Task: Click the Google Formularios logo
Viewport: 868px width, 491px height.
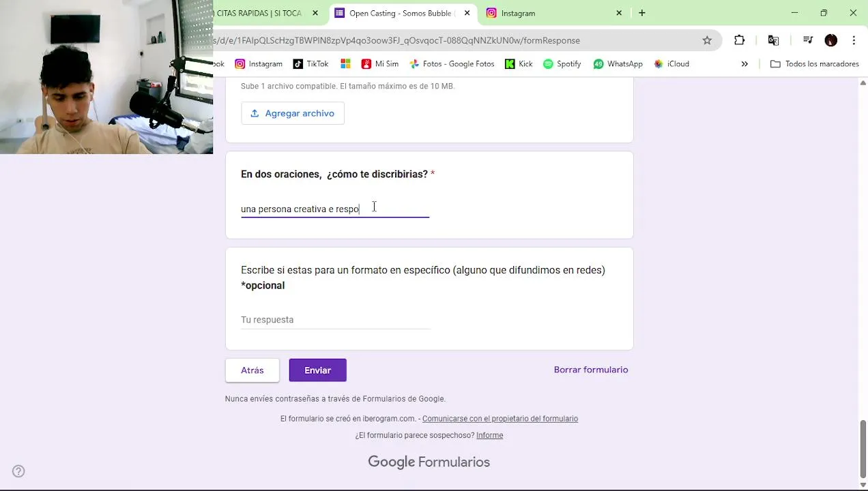Action: [429, 462]
